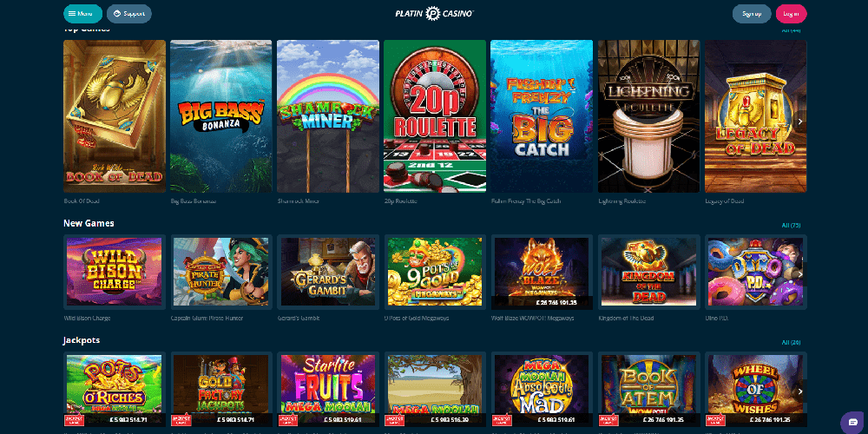Open the hamburger Menu button
This screenshot has width=868, height=434.
click(82, 14)
